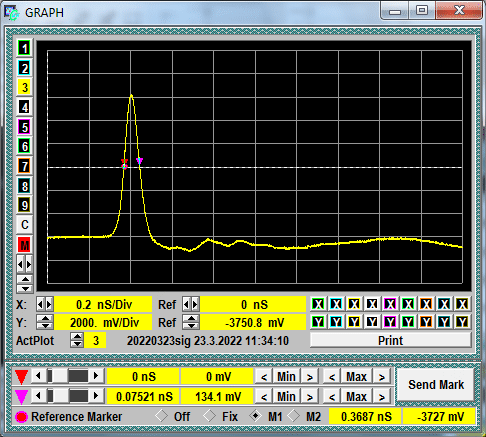Screen dimensions: 486x437
Task: Move red marker slider right with arrow
Action: pos(96,376)
